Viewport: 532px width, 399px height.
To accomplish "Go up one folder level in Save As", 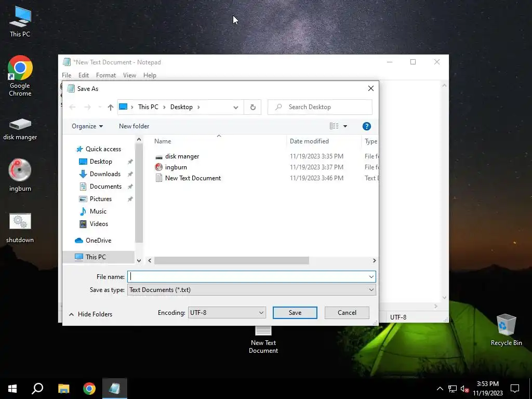I will (x=110, y=107).
